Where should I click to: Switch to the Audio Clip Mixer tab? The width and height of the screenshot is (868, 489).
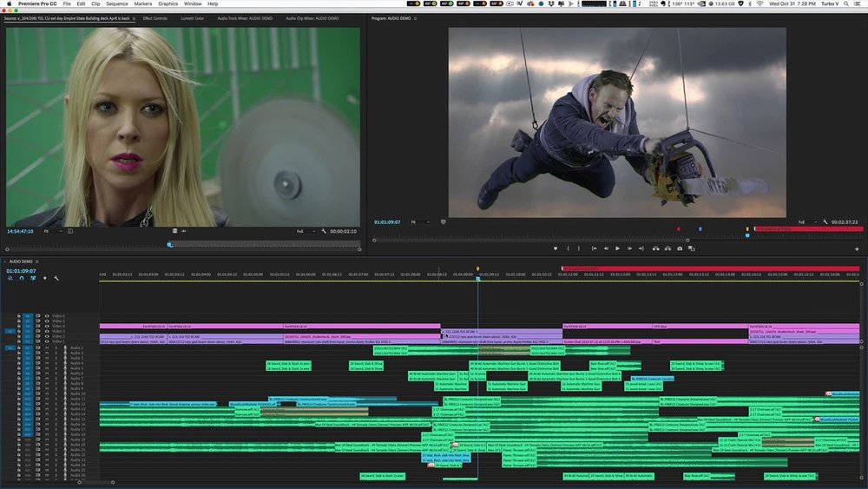coord(312,18)
